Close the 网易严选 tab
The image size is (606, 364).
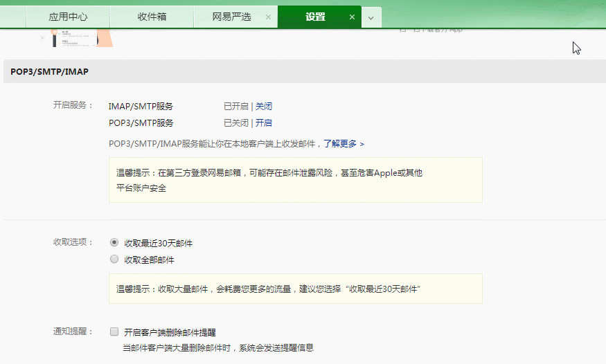[268, 17]
